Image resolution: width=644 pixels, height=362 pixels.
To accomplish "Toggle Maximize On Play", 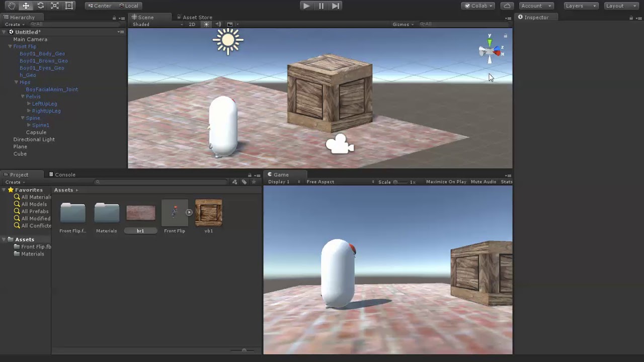I will click(x=446, y=182).
